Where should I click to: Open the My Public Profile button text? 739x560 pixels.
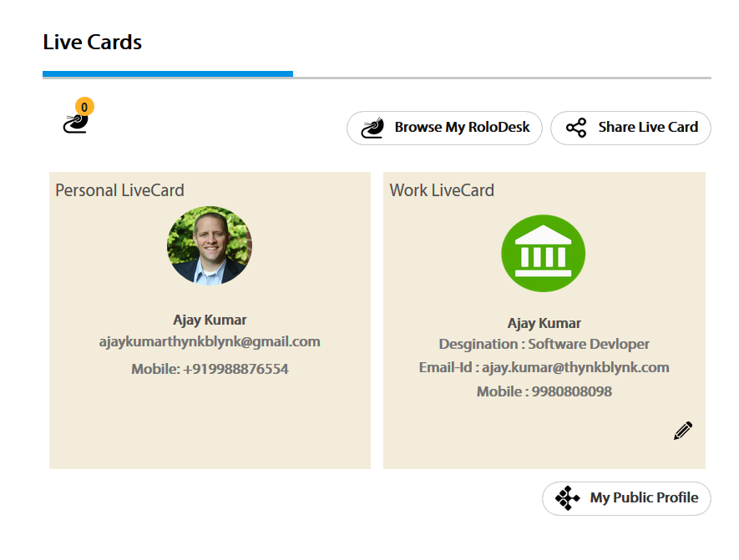tap(644, 498)
